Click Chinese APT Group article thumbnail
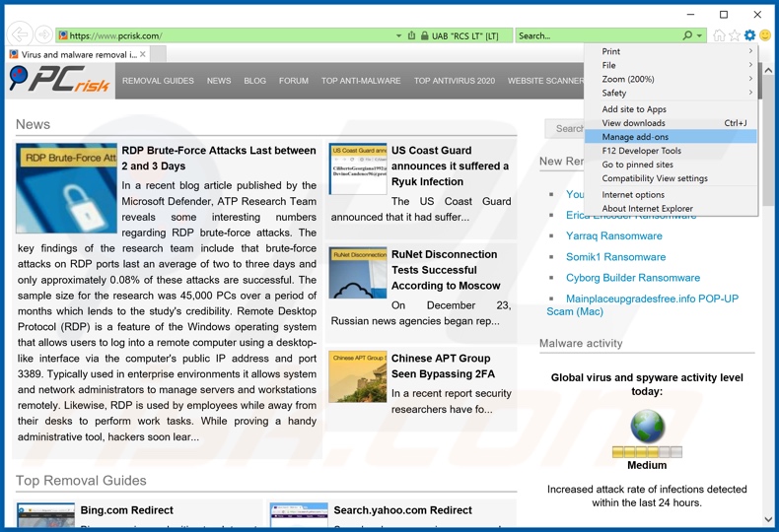This screenshot has height=532, width=779. coord(358,376)
